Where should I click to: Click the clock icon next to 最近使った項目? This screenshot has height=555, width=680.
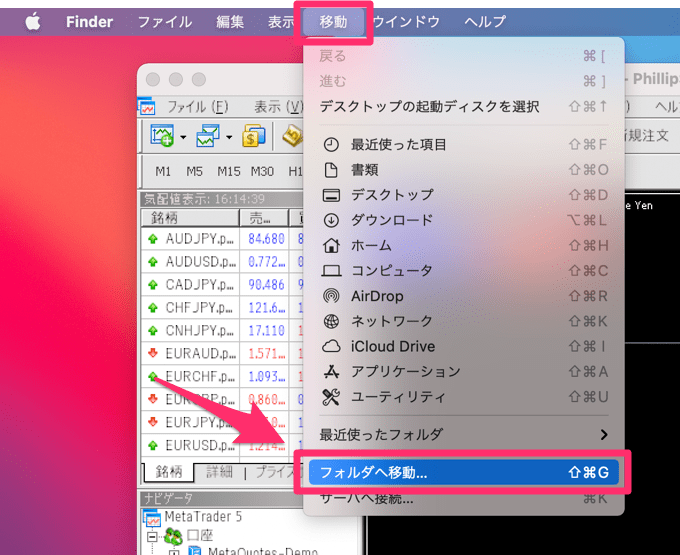331,144
